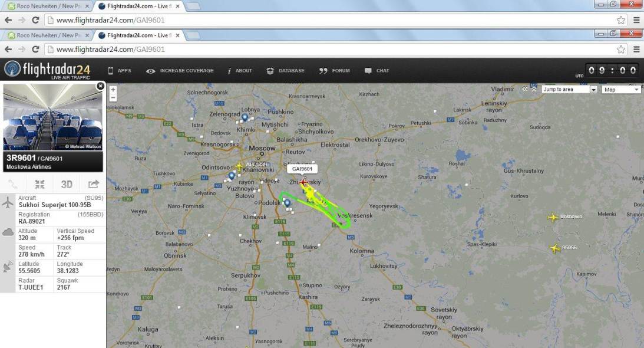Open the Chat menu item
Viewport: 644px width, 348px height.
point(377,71)
